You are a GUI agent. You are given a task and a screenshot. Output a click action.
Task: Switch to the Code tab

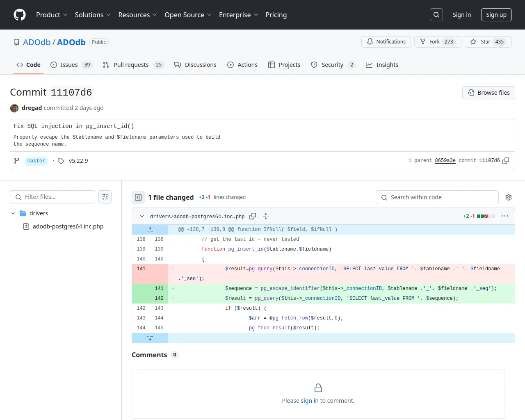28,65
